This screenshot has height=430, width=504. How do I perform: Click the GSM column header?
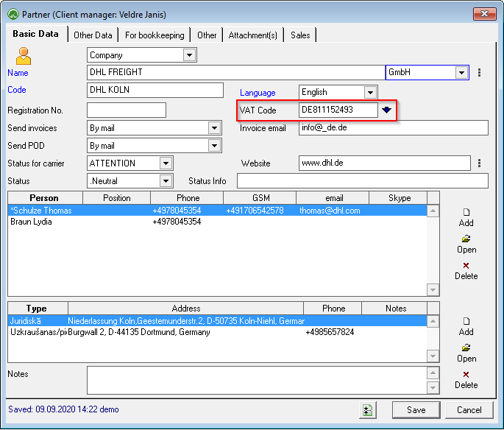click(260, 198)
